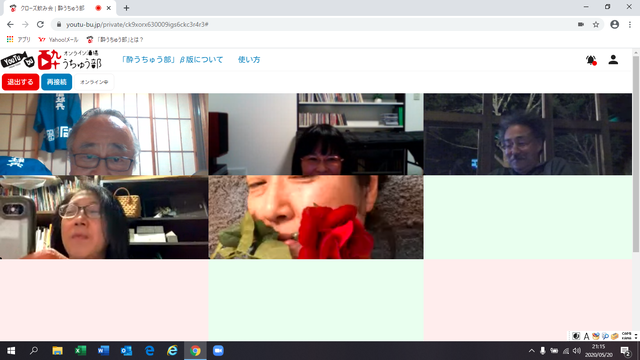Open Windows Start menu

tap(11, 351)
